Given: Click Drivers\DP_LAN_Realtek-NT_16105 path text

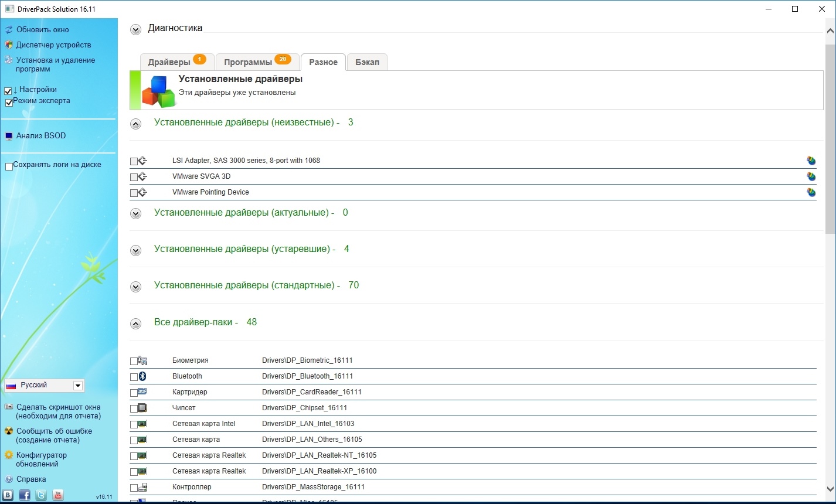Looking at the screenshot, I should pos(320,455).
